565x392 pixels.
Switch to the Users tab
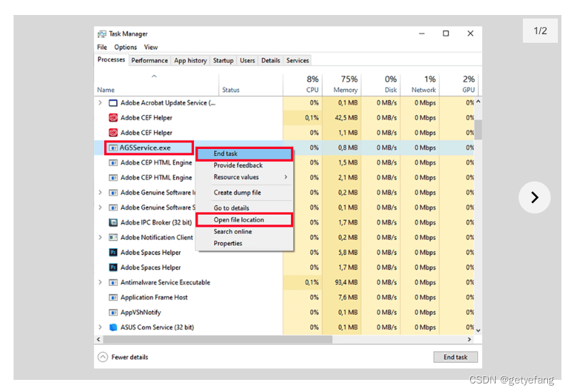point(247,61)
